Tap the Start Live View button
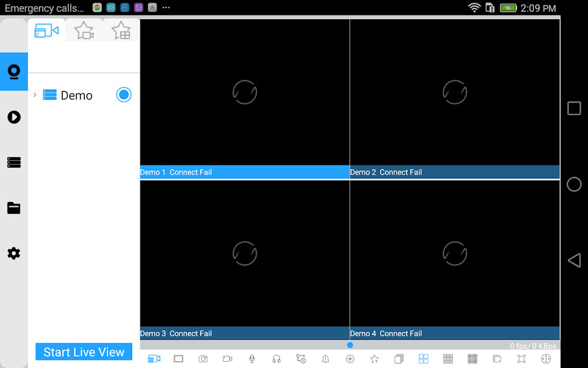Screen dimensions: 588x368 (x=84, y=352)
